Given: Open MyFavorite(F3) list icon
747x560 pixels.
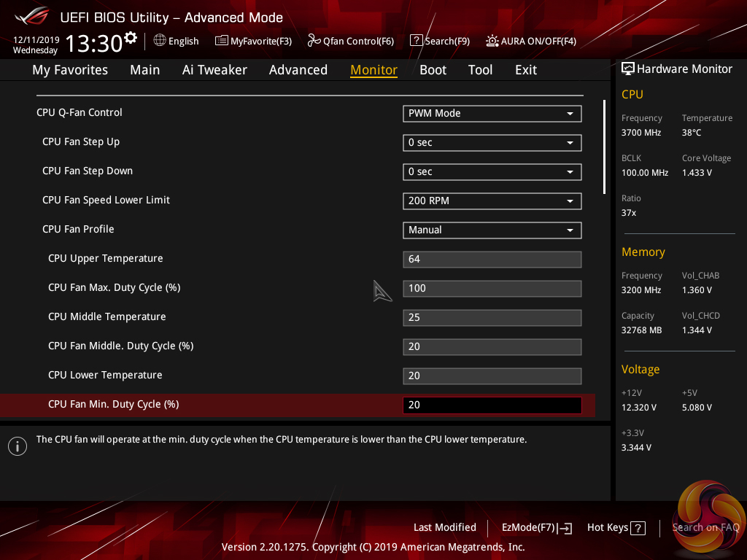Looking at the screenshot, I should 222,41.
